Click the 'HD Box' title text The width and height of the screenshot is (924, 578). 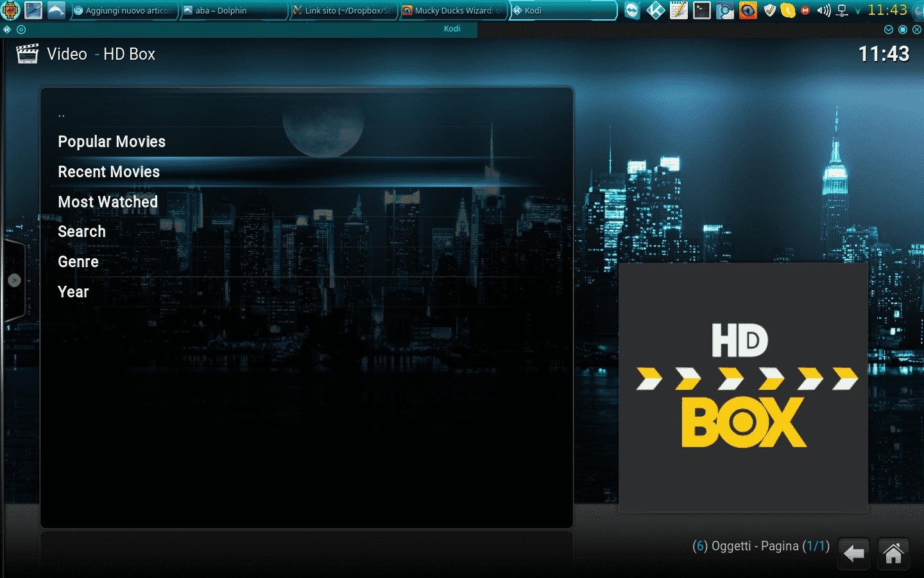(129, 54)
